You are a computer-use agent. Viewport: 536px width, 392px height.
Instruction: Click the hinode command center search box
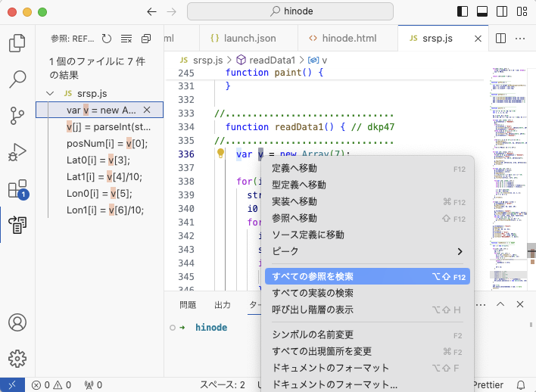point(290,11)
